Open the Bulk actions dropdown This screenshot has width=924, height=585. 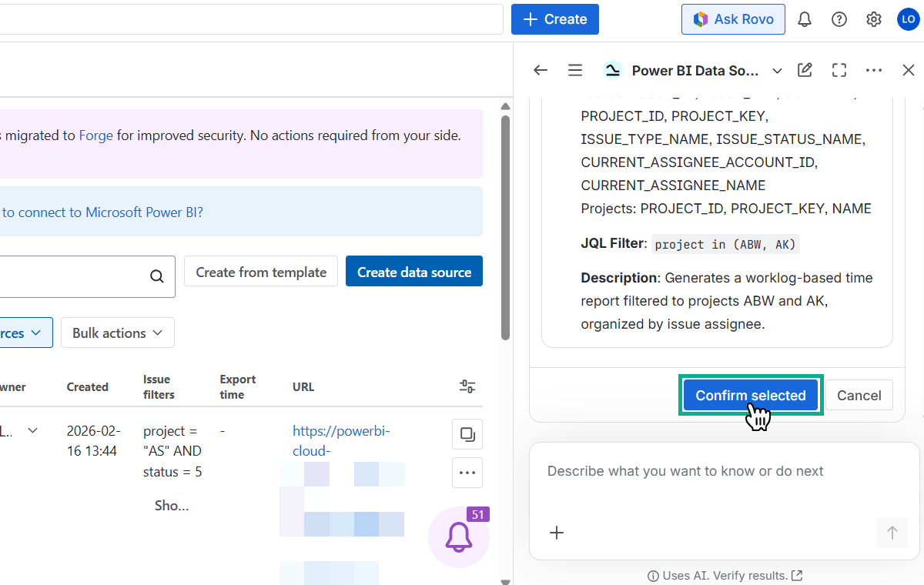pyautogui.click(x=118, y=333)
